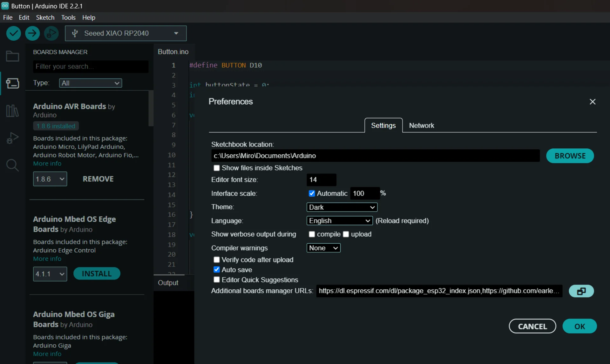Switch to the Network tab
The width and height of the screenshot is (610, 364).
[421, 125]
